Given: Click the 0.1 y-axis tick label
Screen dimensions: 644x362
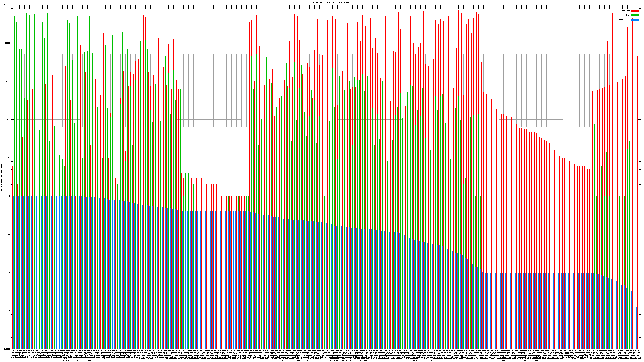Looking at the screenshot, I should coord(8,234).
